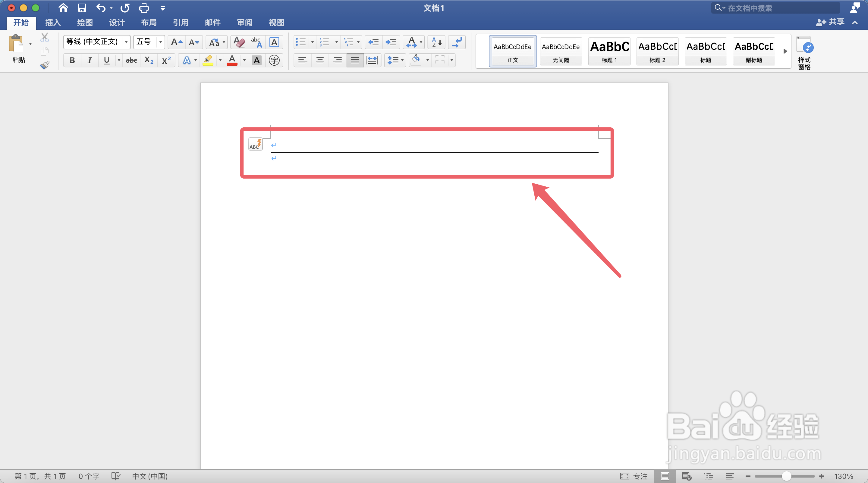Sort text with A-Z icon
Image resolution: width=868 pixels, height=483 pixels.
[437, 42]
